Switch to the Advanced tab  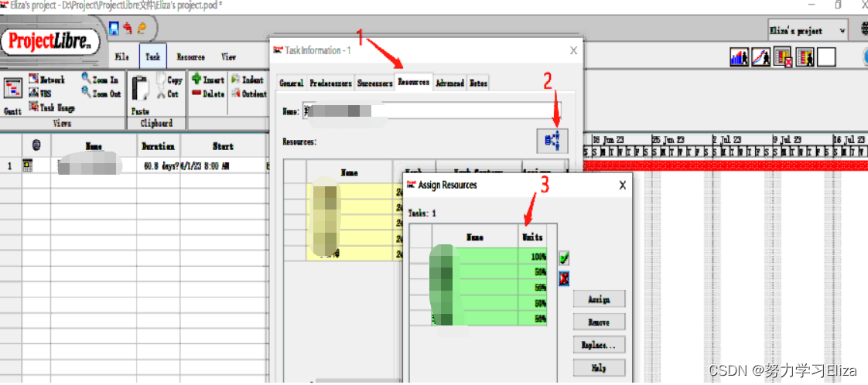point(450,83)
